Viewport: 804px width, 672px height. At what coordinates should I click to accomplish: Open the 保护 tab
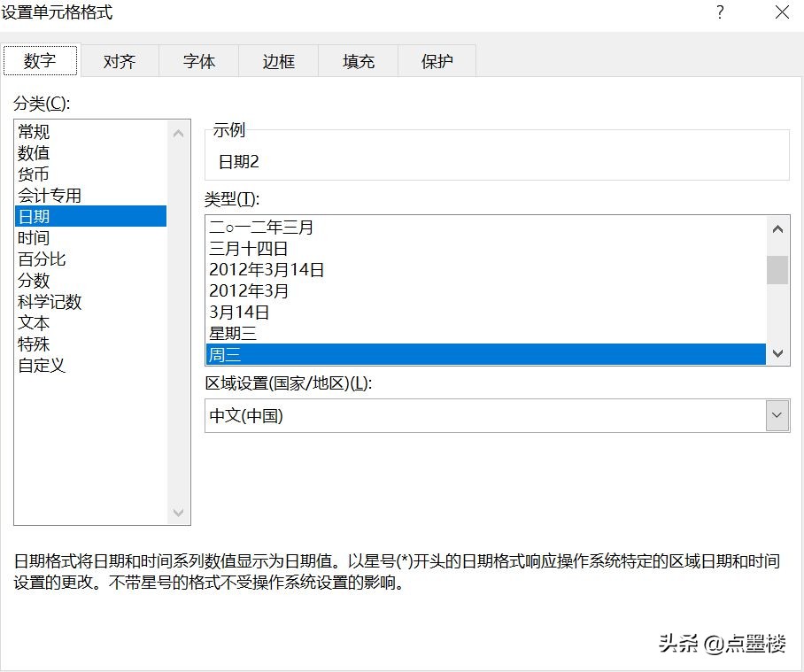point(436,60)
